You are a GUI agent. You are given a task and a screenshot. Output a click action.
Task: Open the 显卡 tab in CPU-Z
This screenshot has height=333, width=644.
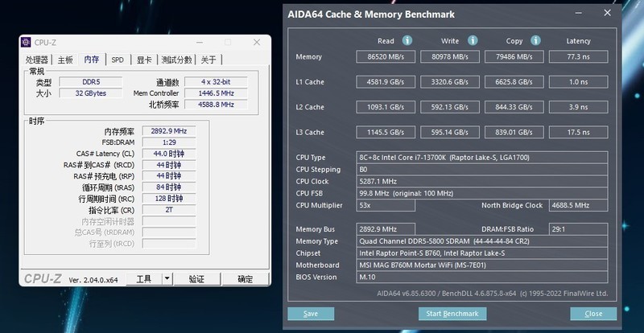[x=144, y=60]
